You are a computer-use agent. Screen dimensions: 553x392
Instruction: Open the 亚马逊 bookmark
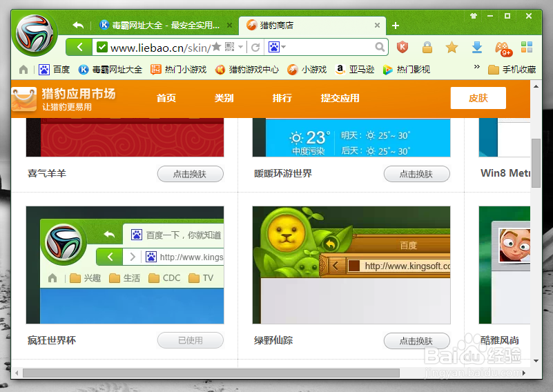click(354, 70)
